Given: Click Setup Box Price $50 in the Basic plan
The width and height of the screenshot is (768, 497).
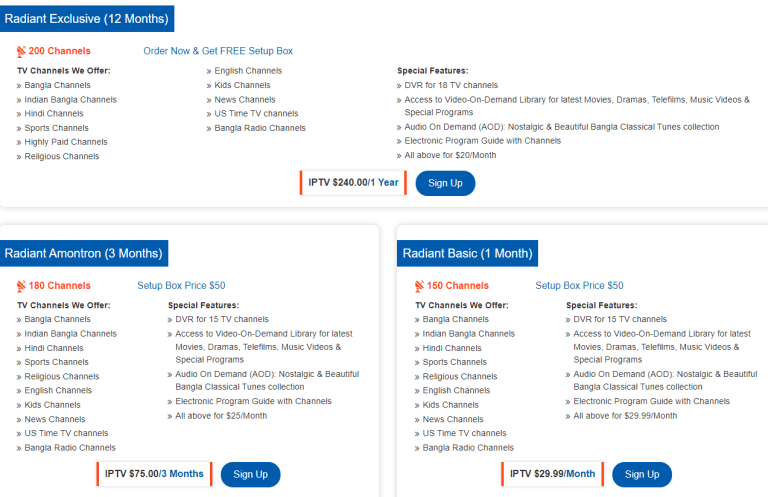Looking at the screenshot, I should click(x=579, y=285).
